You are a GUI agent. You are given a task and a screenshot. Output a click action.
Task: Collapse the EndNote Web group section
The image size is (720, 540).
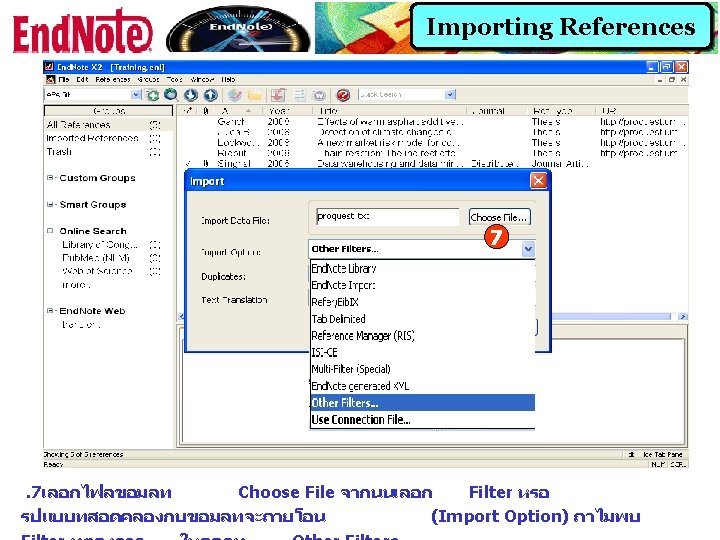pyautogui.click(x=50, y=311)
